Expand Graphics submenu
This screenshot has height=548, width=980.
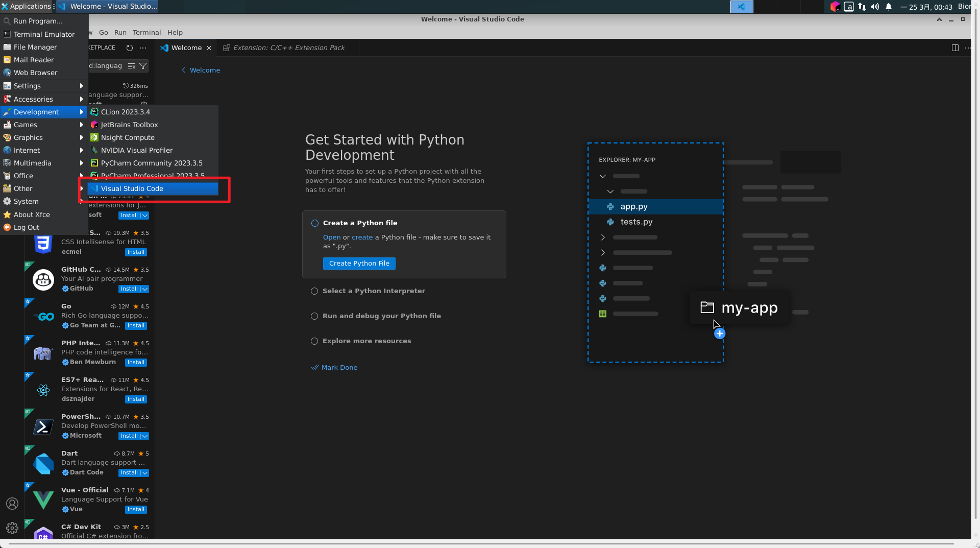pos(44,137)
